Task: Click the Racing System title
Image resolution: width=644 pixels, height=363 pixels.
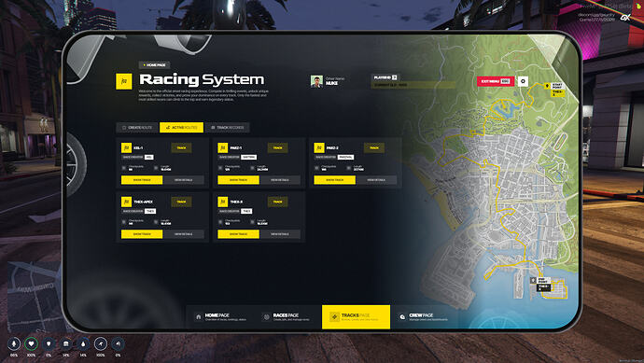Action: (202, 79)
